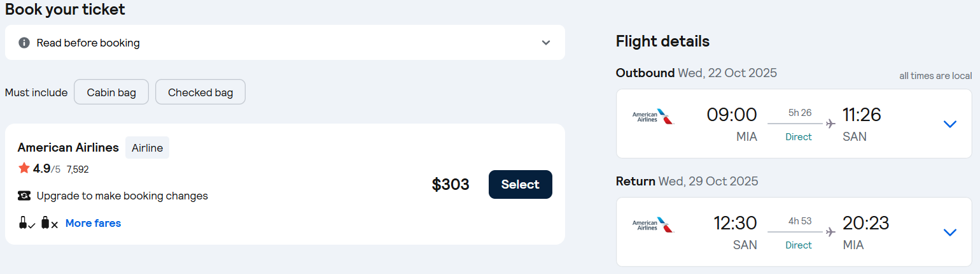Click the red star rating icon
The image size is (980, 274).
24,168
